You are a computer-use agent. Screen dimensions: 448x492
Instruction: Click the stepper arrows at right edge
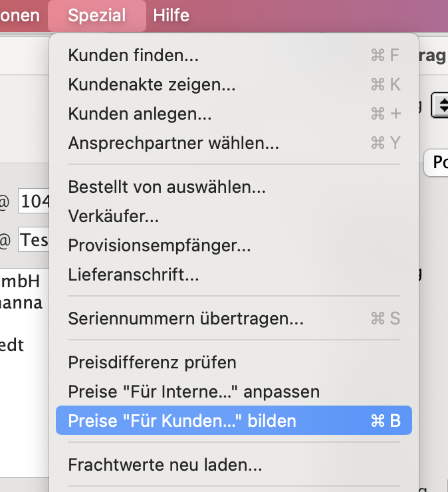[x=441, y=105]
